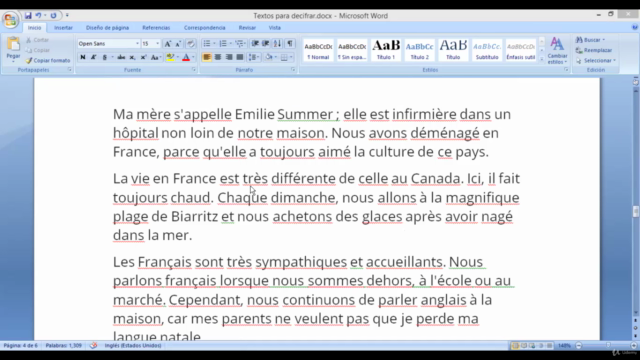Justify text alignment
This screenshot has height=360, width=640.
(240, 57)
